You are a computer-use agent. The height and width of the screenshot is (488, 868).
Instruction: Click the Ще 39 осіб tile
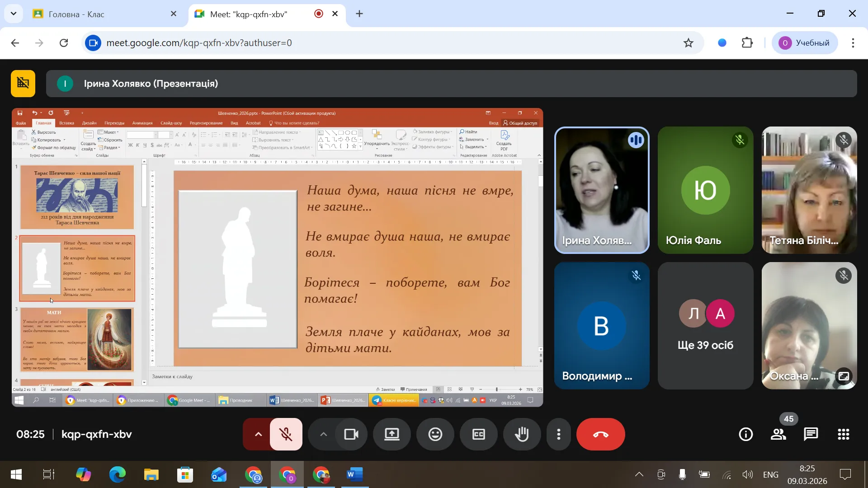tap(705, 325)
